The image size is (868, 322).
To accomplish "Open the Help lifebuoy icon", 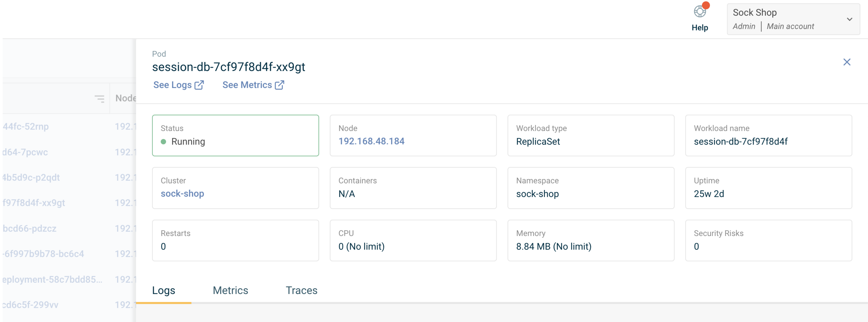I will pyautogui.click(x=700, y=12).
